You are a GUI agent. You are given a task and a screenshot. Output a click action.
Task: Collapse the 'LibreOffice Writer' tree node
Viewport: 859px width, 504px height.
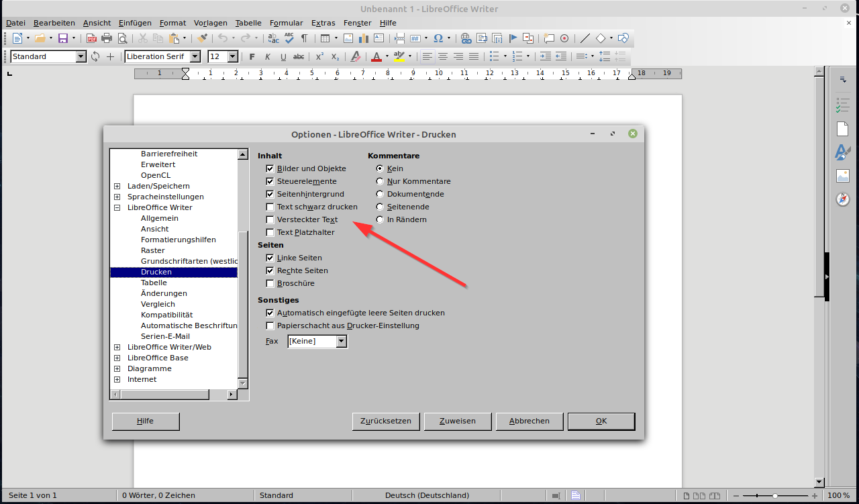117,207
